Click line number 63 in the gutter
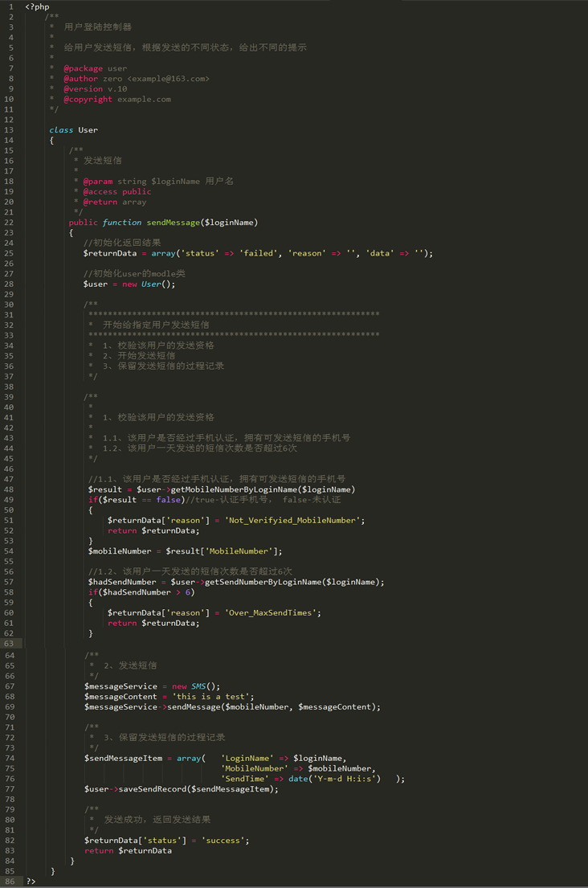The height and width of the screenshot is (888, 588). (9, 644)
